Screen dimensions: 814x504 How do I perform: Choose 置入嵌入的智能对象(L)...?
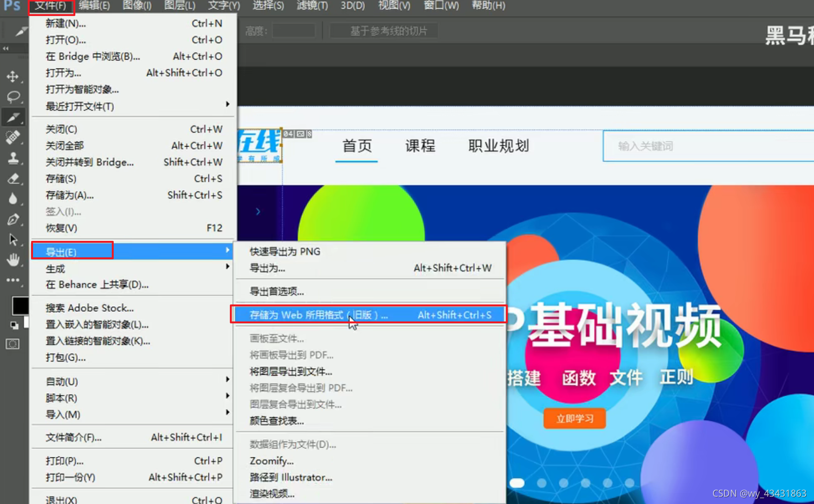pos(132,324)
